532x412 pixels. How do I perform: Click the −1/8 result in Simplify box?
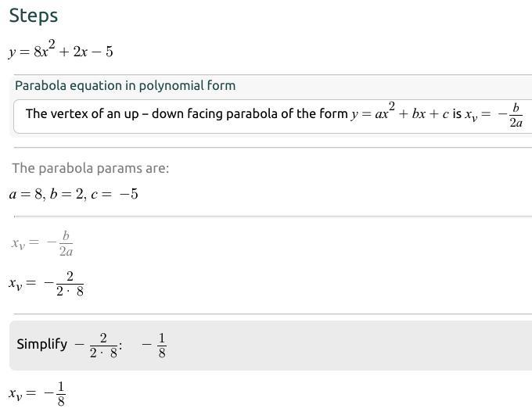tap(154, 346)
